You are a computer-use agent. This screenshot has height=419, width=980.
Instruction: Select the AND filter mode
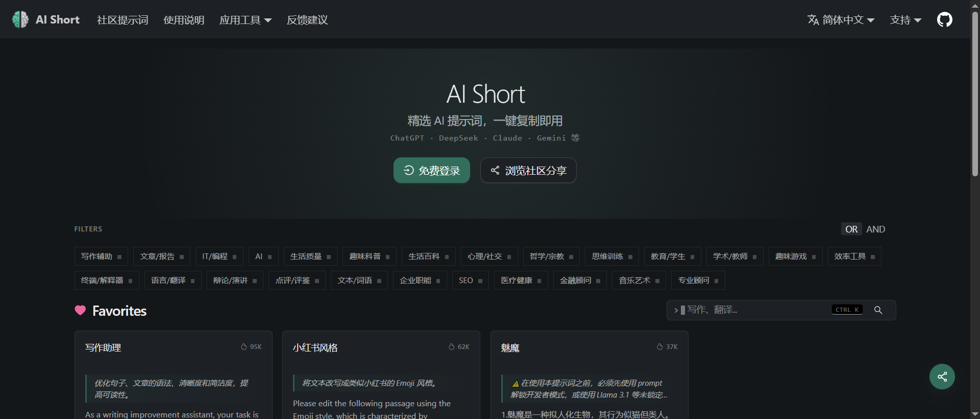[x=875, y=229]
